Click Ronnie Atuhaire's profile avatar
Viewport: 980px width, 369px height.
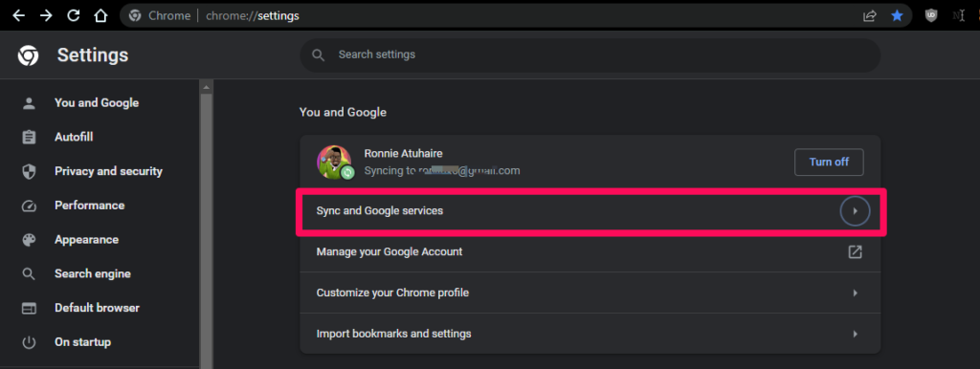[x=334, y=163]
